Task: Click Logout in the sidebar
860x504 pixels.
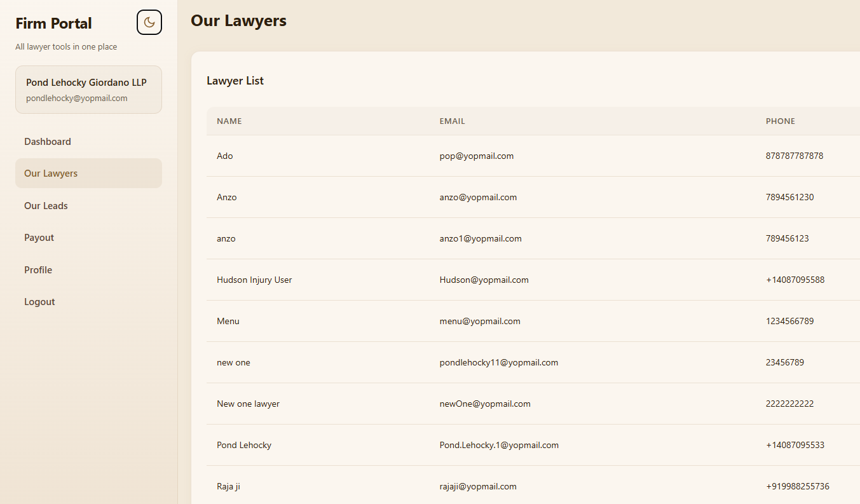Action: point(39,301)
